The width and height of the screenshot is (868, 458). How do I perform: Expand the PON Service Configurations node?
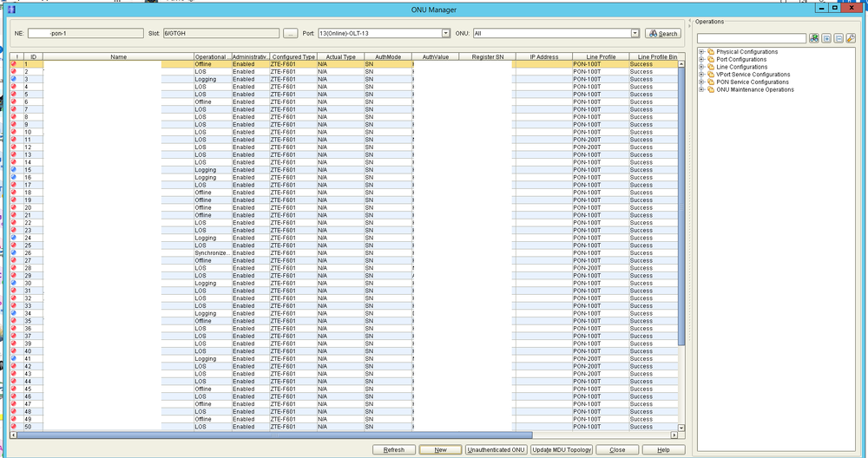[701, 82]
